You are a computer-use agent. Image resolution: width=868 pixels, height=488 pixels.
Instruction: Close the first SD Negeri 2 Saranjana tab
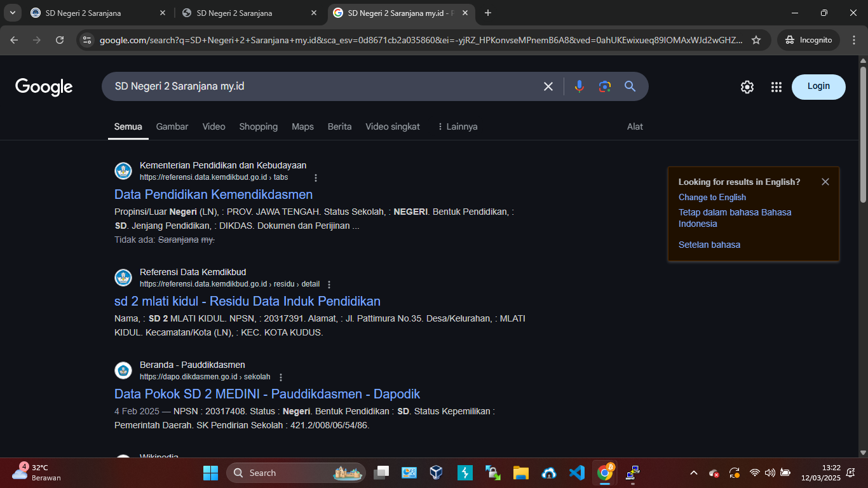pos(163,13)
